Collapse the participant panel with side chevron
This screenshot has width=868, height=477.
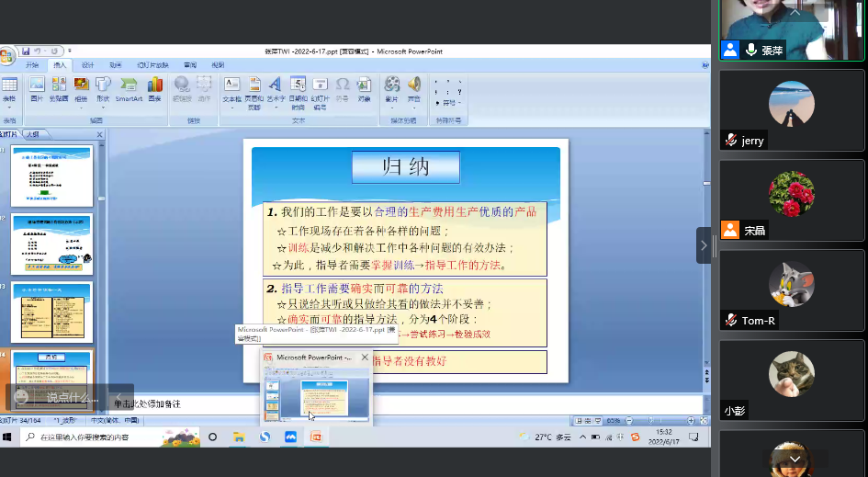704,245
